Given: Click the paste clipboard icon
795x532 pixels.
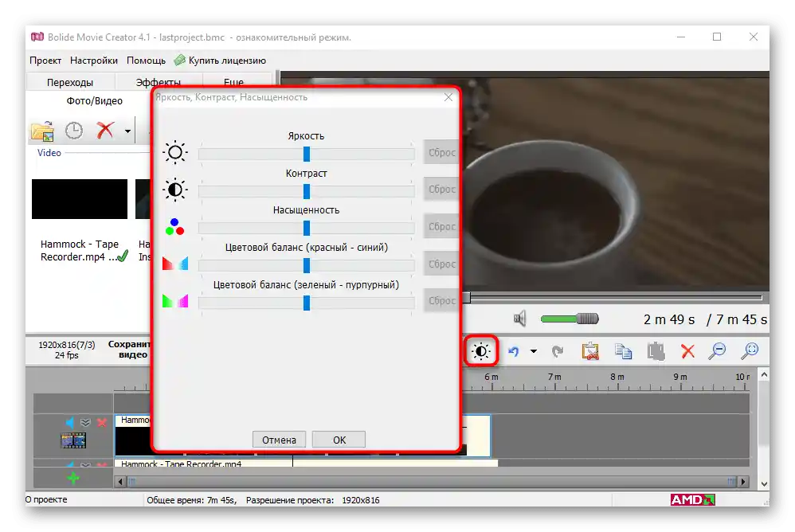Looking at the screenshot, I should 656,351.
